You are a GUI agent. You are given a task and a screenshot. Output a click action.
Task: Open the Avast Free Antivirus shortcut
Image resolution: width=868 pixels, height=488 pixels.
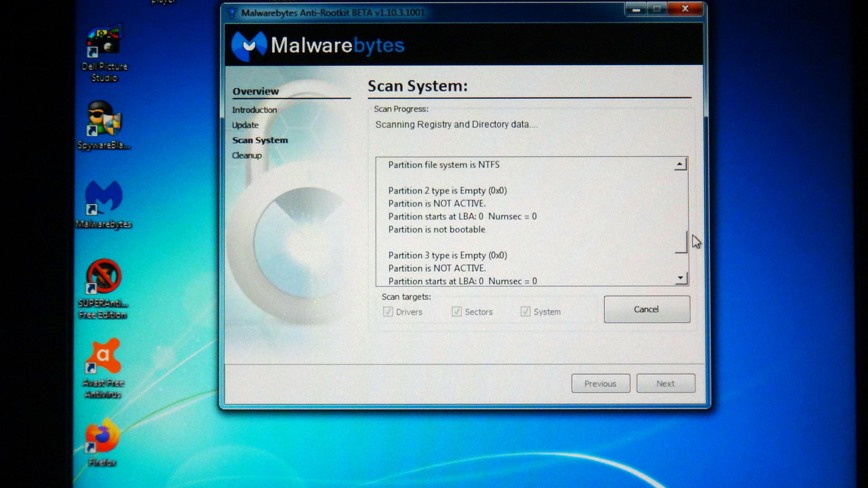103,368
